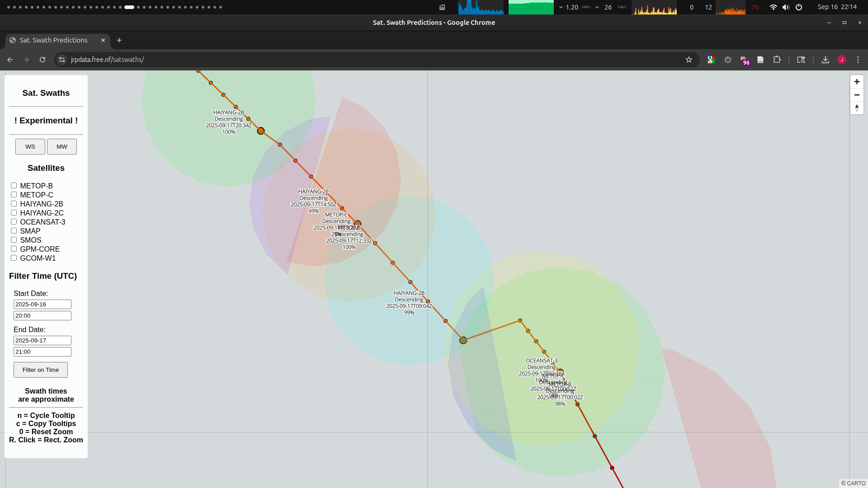Toggle the HAIYANG-2C satellite checkbox
The height and width of the screenshot is (488, 868).
14,213
